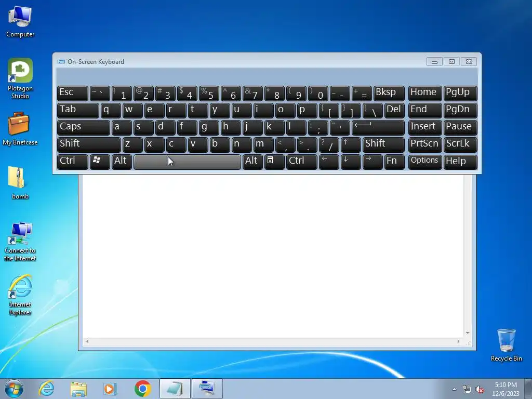Click the space bar key
The height and width of the screenshot is (399, 532).
pos(187,162)
